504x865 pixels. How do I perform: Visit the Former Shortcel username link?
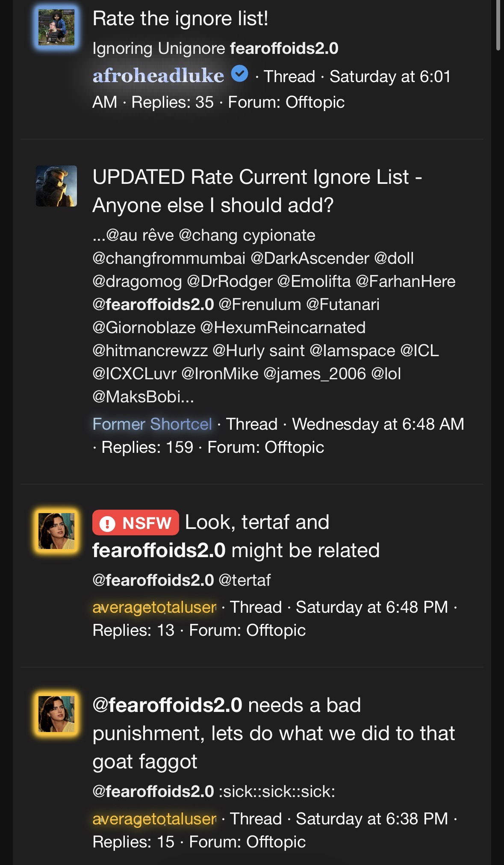[152, 424]
